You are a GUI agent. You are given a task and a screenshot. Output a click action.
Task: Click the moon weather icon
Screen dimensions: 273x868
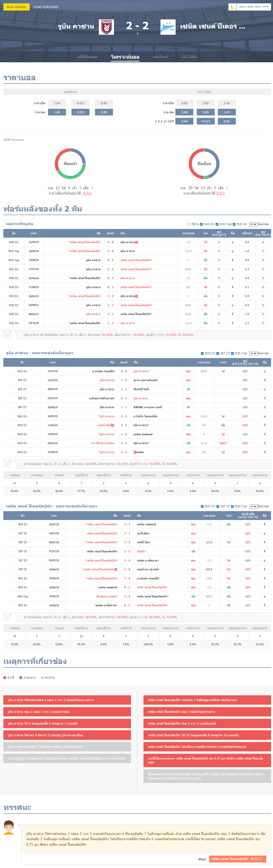232,7
